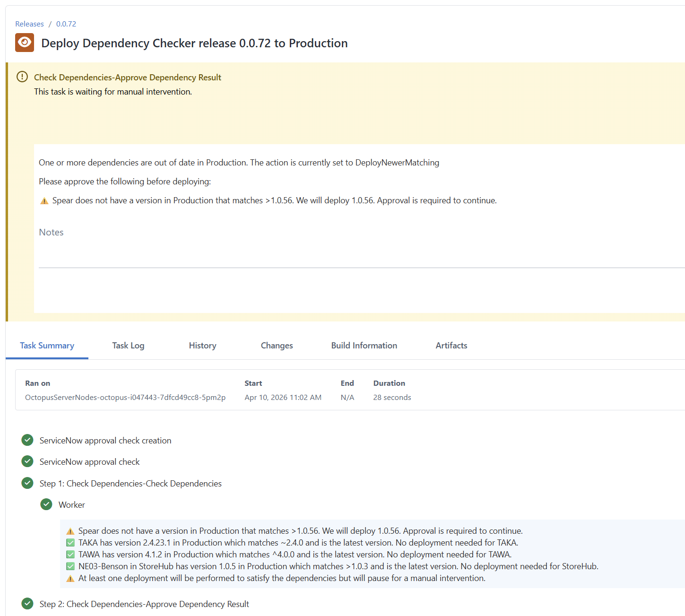
Task: Collapse the Worker section
Action: 71,504
